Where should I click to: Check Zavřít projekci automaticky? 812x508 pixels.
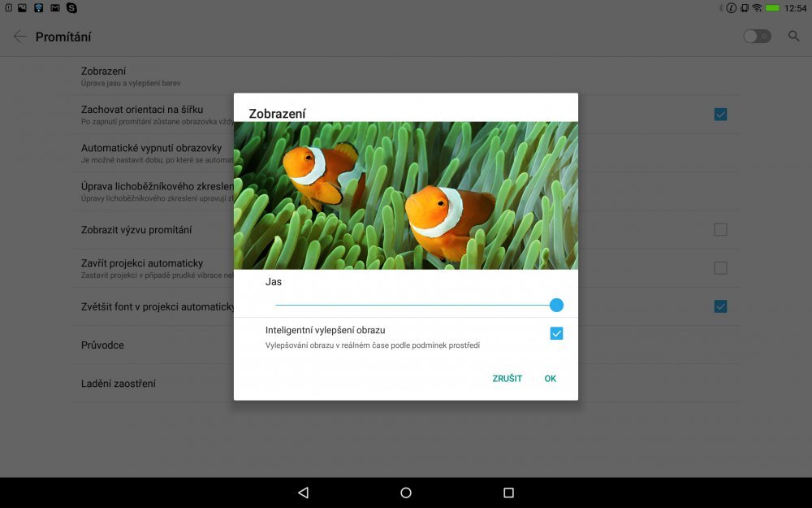click(720, 268)
